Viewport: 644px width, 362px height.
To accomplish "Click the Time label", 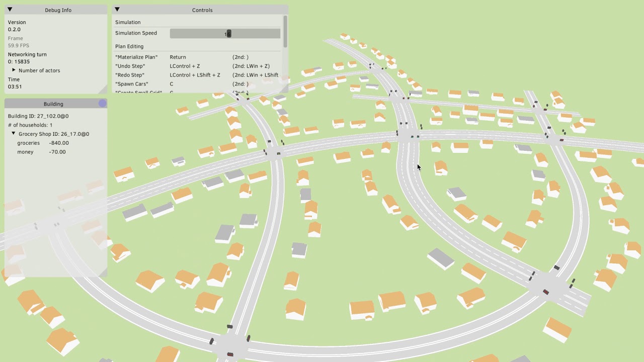I will pyautogui.click(x=14, y=79).
